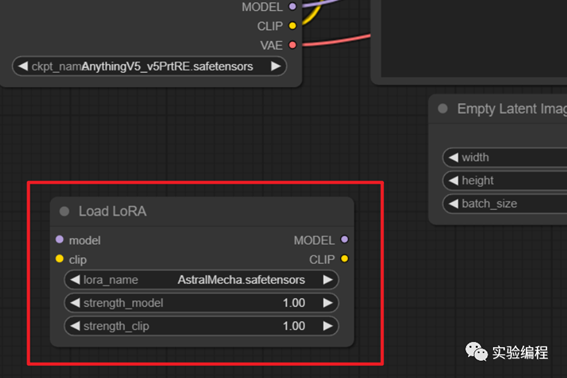This screenshot has height=378, width=567.
Task: Decrease strength_model with left arrow
Action: coord(75,303)
